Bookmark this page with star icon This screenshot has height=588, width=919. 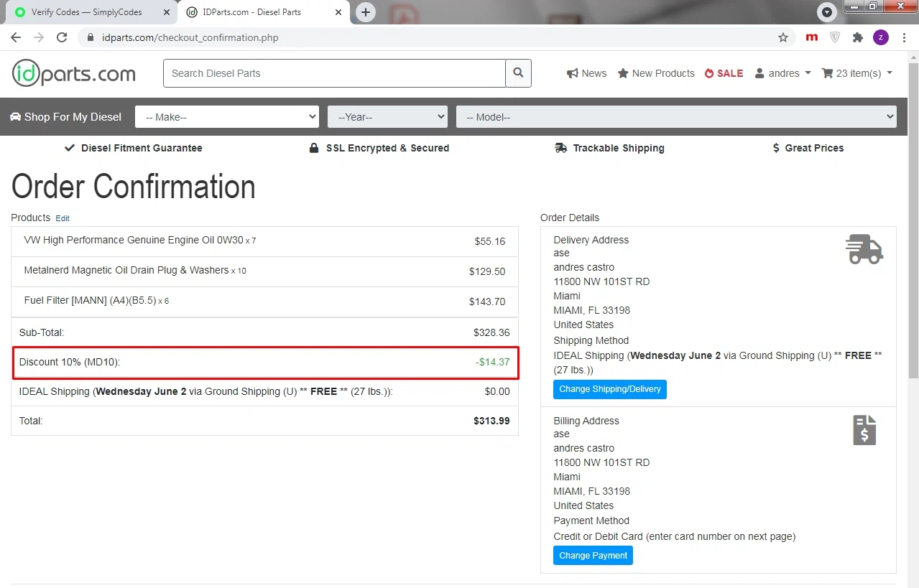pyautogui.click(x=783, y=37)
